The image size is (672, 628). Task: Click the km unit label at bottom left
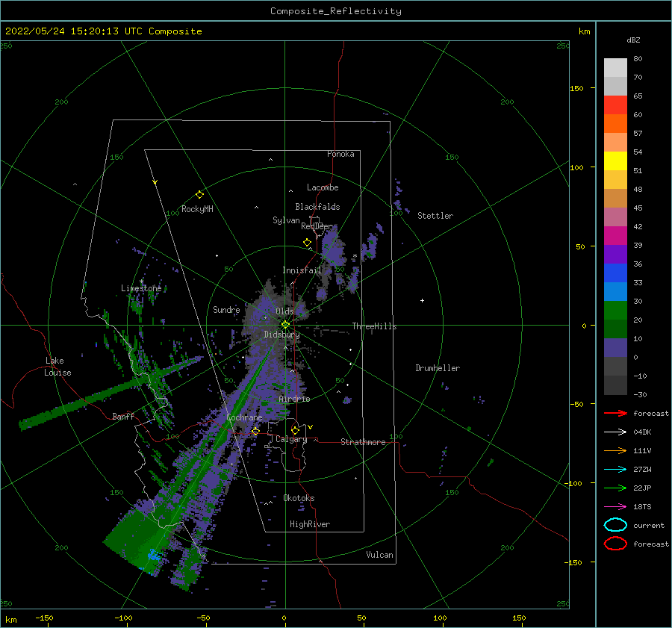point(10,620)
